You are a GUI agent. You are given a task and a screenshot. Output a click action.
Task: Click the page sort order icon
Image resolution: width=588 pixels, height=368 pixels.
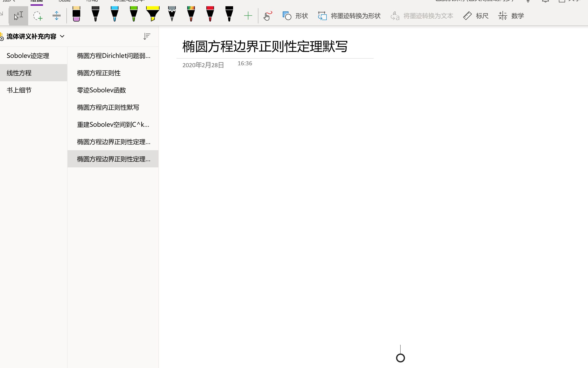point(147,36)
